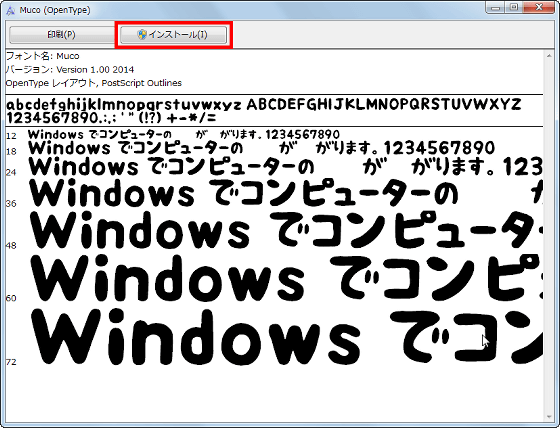This screenshot has height=428, width=560.
Task: Click the インストール(I) install button
Action: pyautogui.click(x=173, y=35)
